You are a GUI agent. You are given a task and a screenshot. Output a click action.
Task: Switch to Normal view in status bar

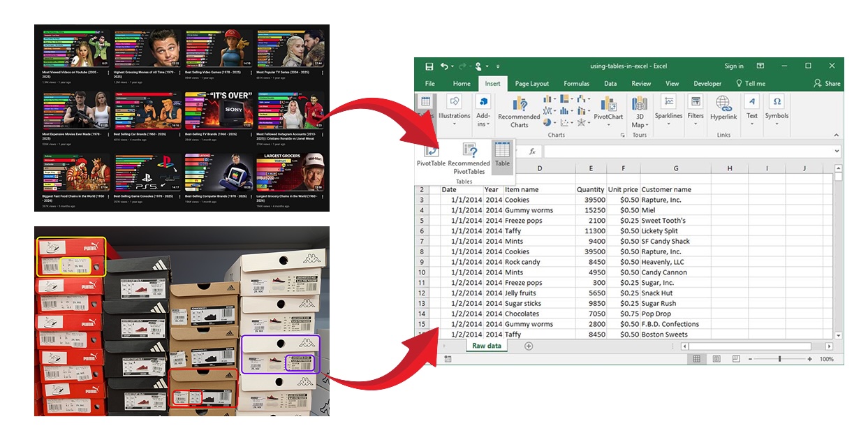coord(696,359)
